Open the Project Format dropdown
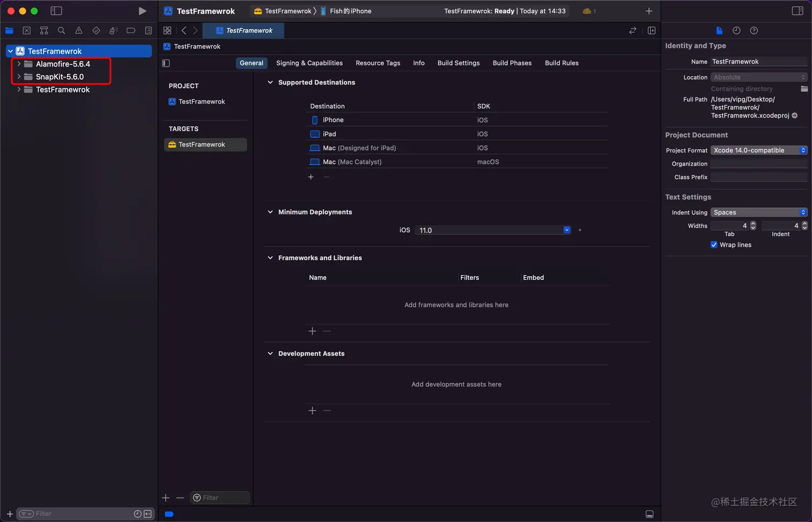This screenshot has height=522, width=812. (759, 150)
